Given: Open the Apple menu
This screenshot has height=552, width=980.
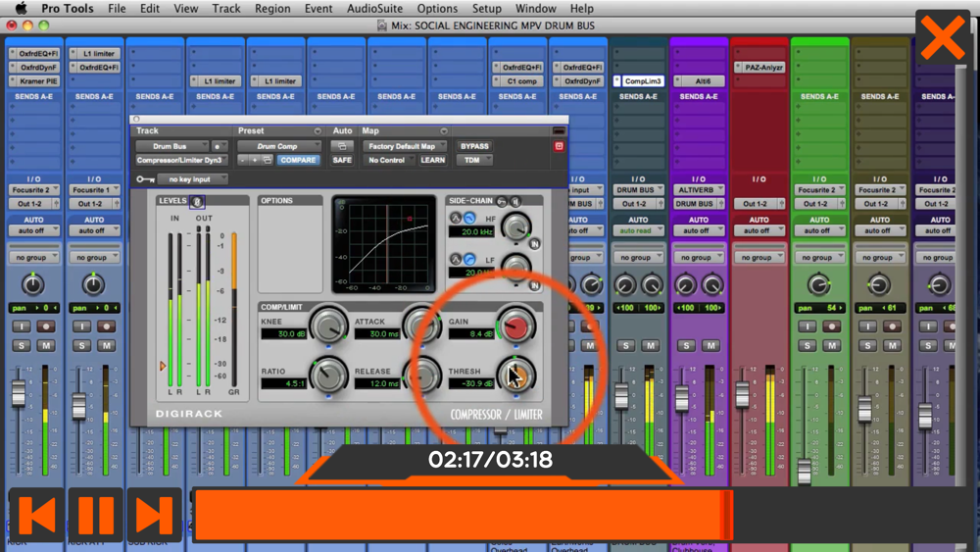Looking at the screenshot, I should coord(21,8).
